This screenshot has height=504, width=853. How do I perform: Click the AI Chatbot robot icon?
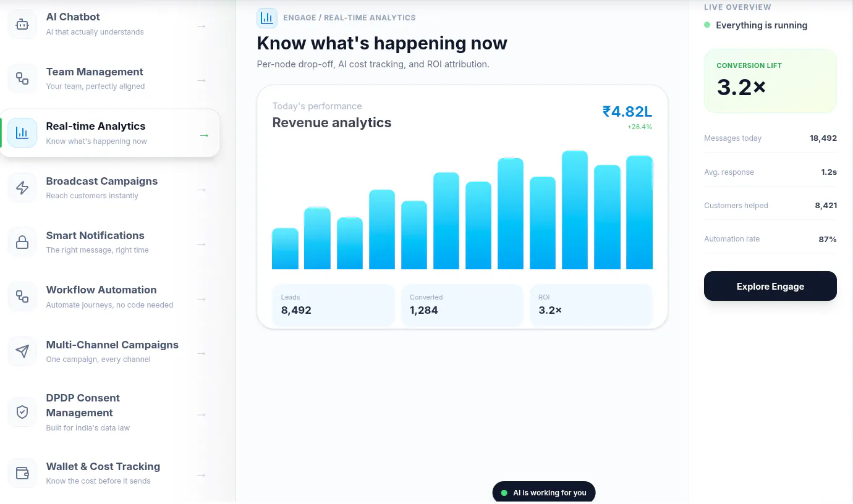[x=22, y=25]
